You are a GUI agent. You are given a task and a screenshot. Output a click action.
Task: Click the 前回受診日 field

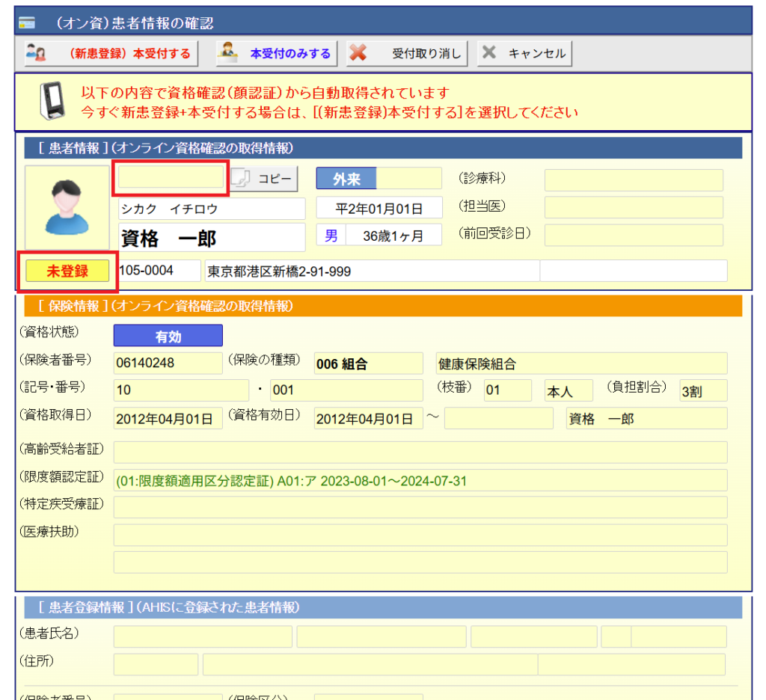point(633,235)
